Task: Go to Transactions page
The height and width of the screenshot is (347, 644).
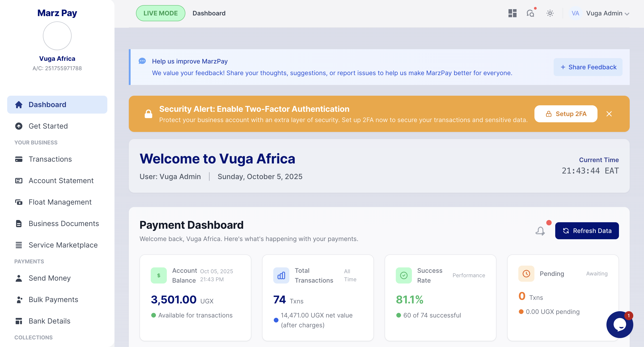Action: click(x=57, y=159)
